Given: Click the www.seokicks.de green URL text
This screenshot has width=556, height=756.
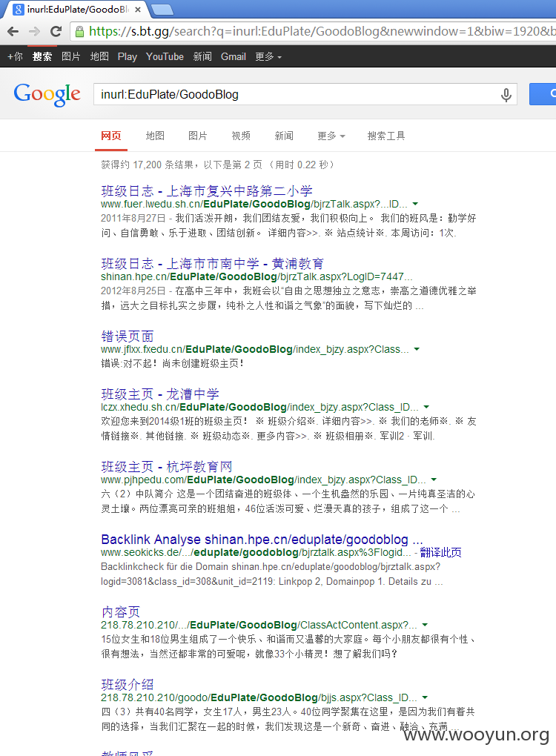Looking at the screenshot, I should 256,552.
